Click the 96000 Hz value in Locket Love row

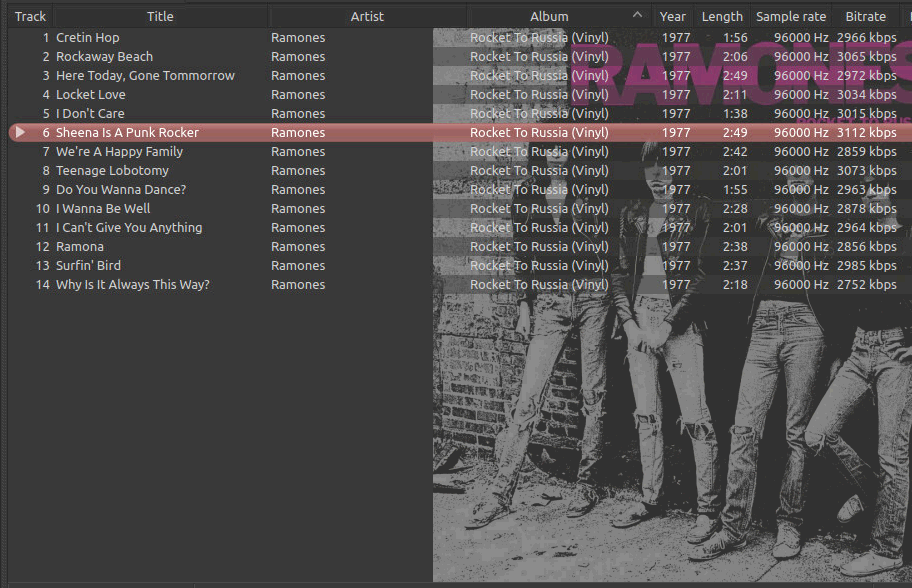801,95
